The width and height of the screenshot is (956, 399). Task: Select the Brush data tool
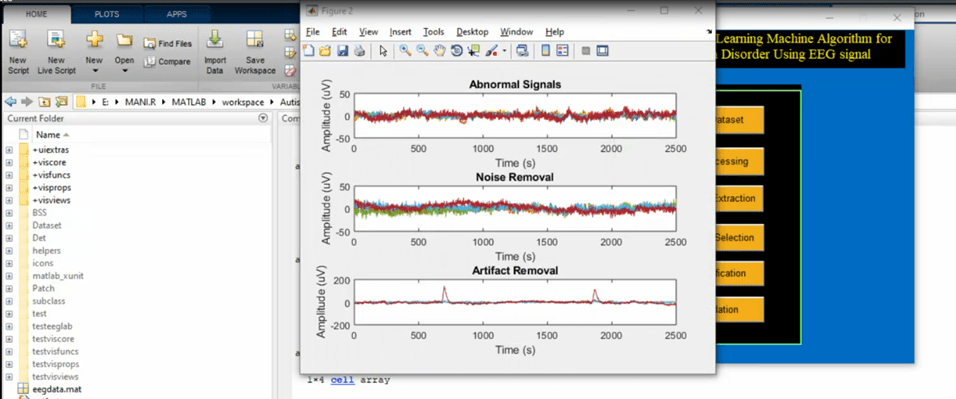491,51
